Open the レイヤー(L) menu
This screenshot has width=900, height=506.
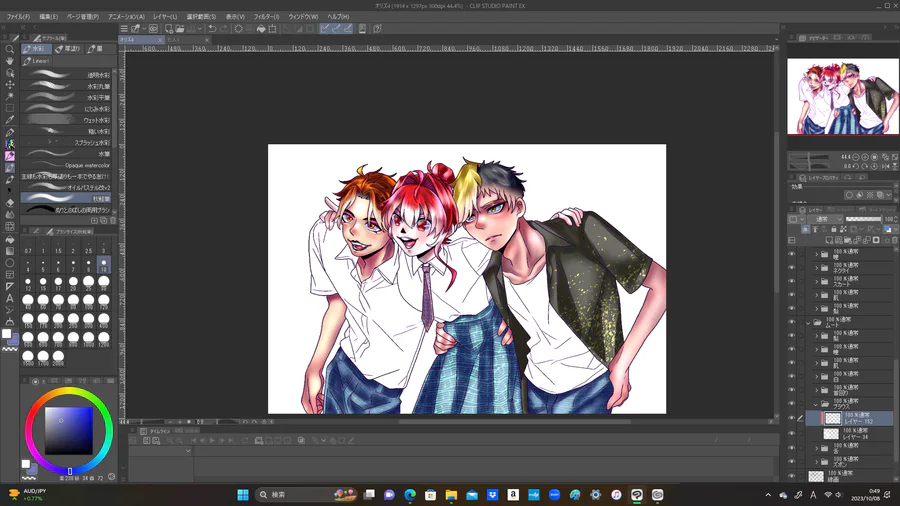[165, 17]
